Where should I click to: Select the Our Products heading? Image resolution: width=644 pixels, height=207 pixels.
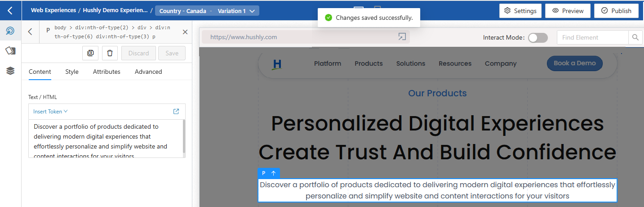tap(437, 93)
